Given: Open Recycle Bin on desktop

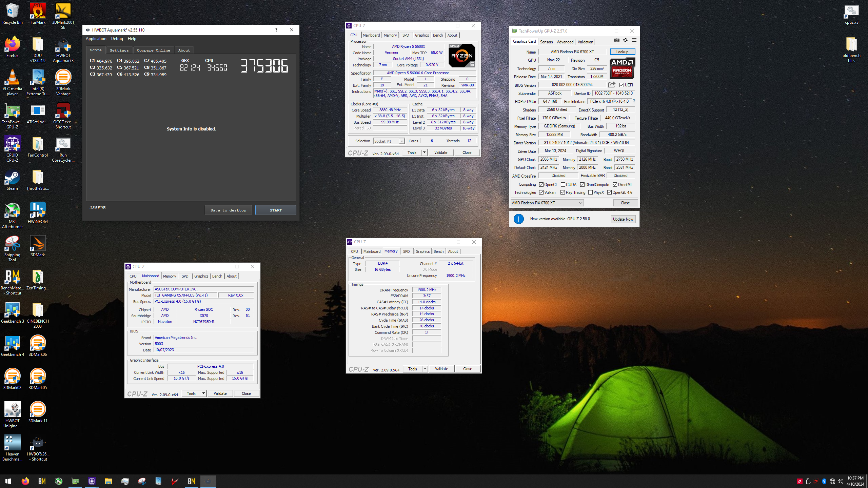Looking at the screenshot, I should click(12, 14).
